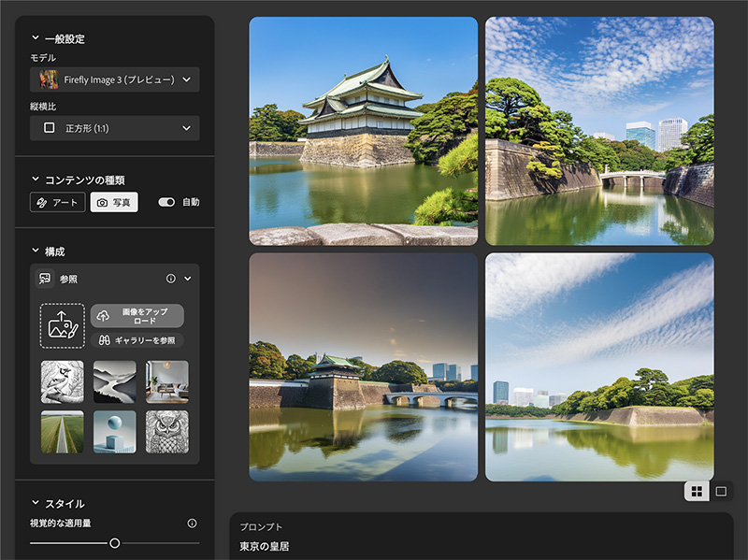Click the 視覚的な適用量 slider handle
Image resolution: width=748 pixels, height=560 pixels.
tap(115, 543)
